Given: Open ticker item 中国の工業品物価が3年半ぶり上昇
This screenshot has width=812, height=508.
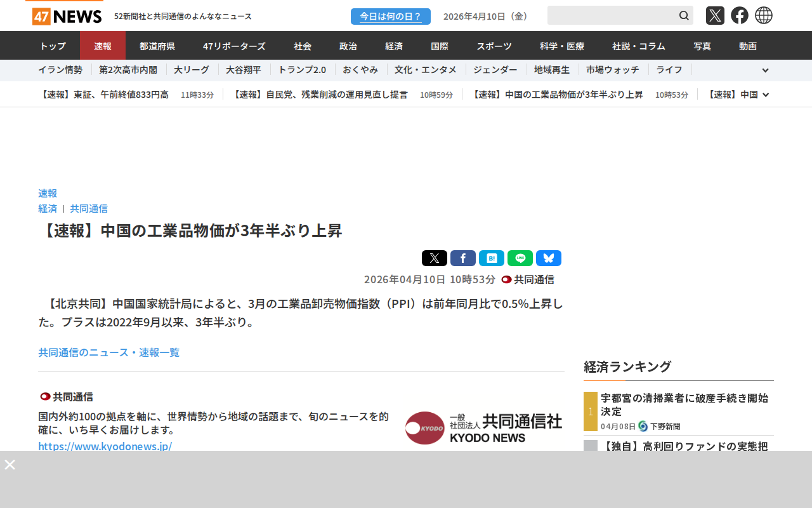Looking at the screenshot, I should 557,95.
